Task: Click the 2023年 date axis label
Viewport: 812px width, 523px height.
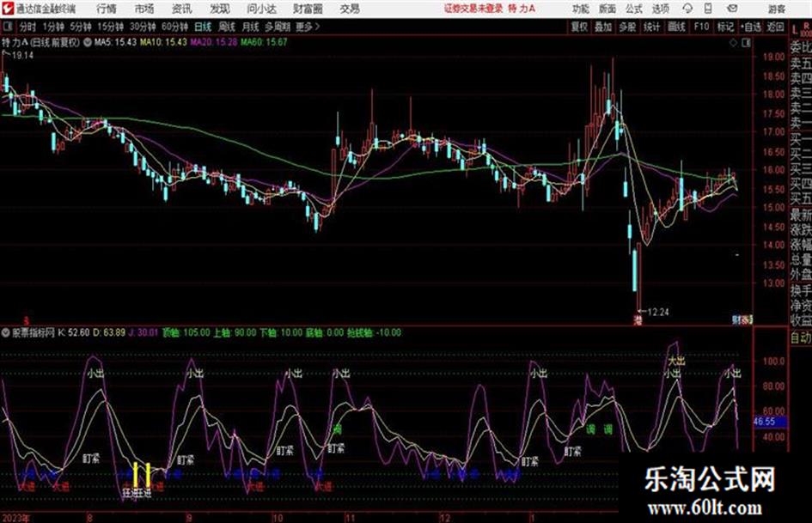Action: point(16,518)
